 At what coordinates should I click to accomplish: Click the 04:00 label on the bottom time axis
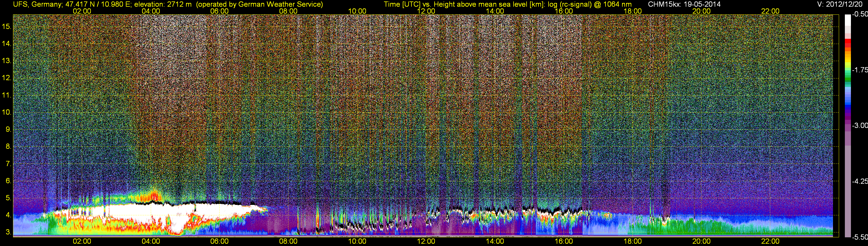151,241
